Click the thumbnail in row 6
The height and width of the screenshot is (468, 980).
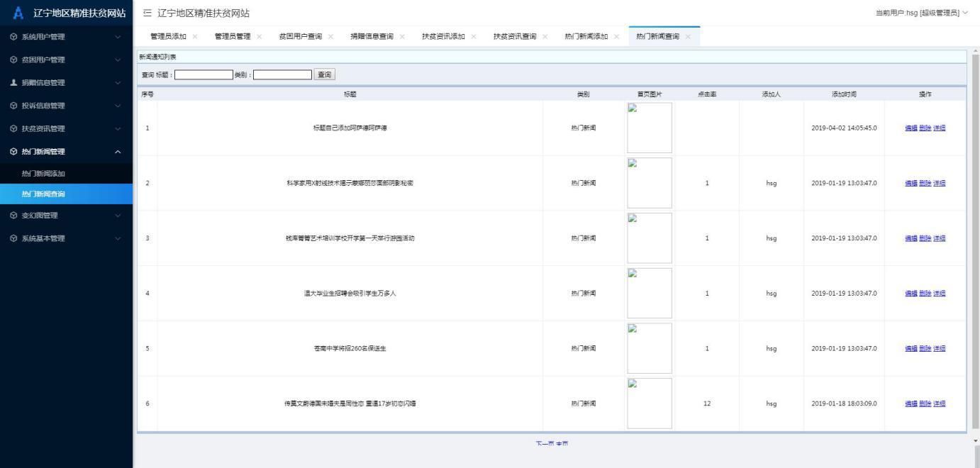[650, 403]
